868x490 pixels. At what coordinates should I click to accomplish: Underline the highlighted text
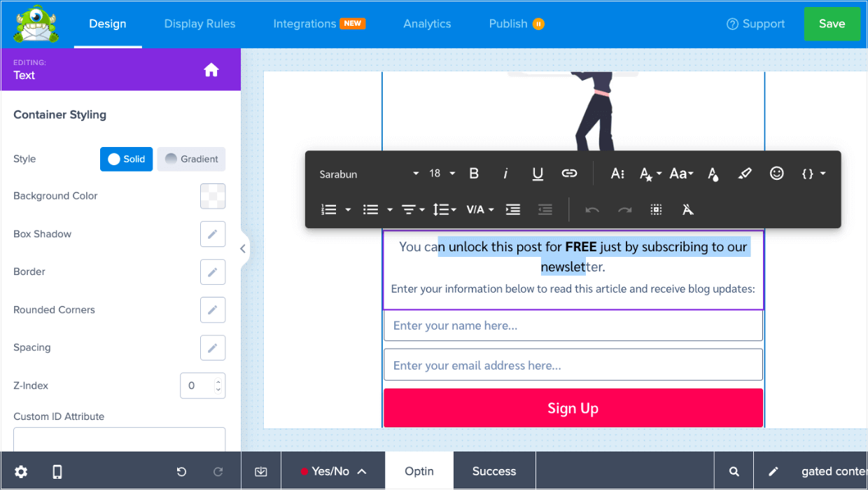click(x=538, y=173)
